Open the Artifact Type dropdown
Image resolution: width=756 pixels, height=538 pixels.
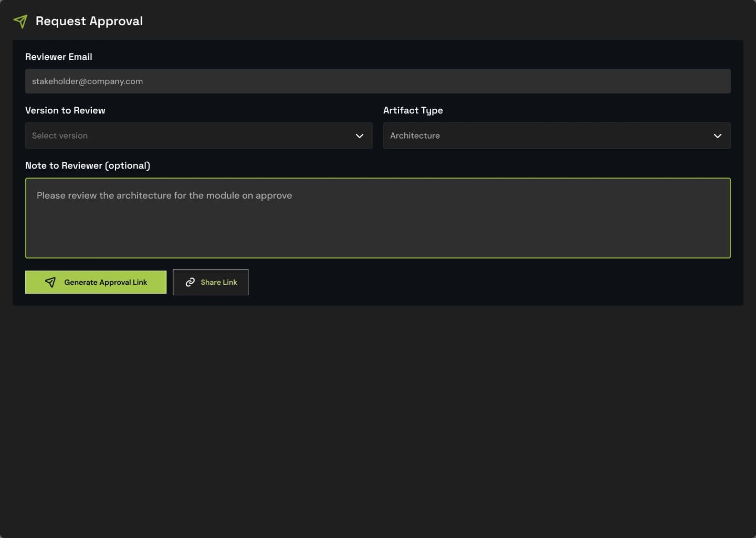(557, 136)
